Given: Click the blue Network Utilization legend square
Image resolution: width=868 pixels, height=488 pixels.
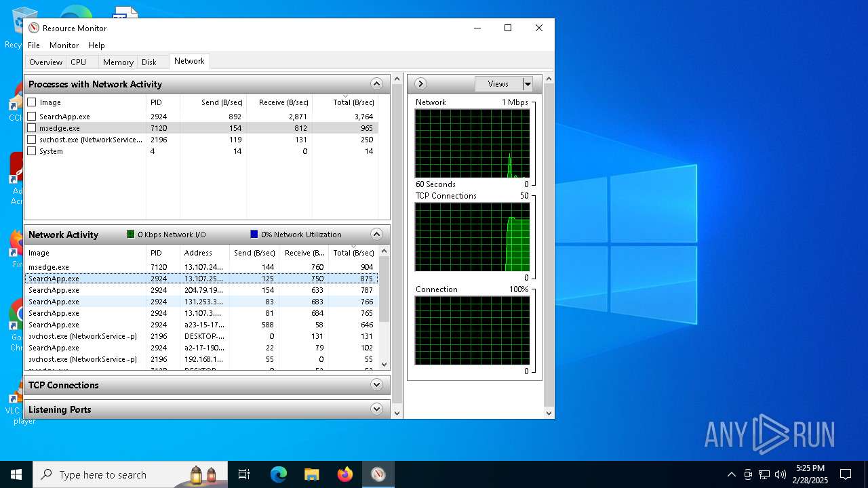Looking at the screenshot, I should (x=254, y=234).
